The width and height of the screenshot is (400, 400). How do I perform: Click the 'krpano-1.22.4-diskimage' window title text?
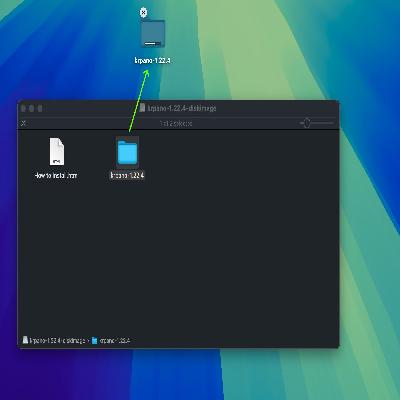coord(182,108)
